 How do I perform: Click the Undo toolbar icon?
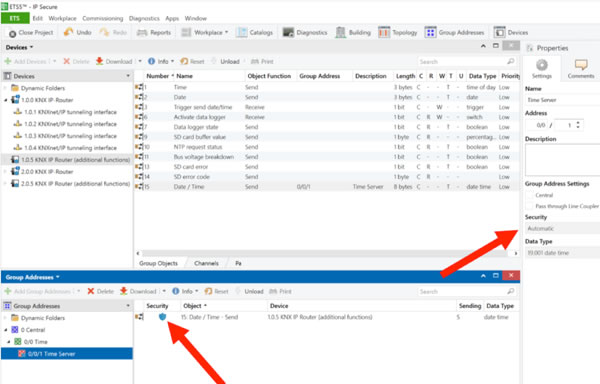pyautogui.click(x=68, y=33)
